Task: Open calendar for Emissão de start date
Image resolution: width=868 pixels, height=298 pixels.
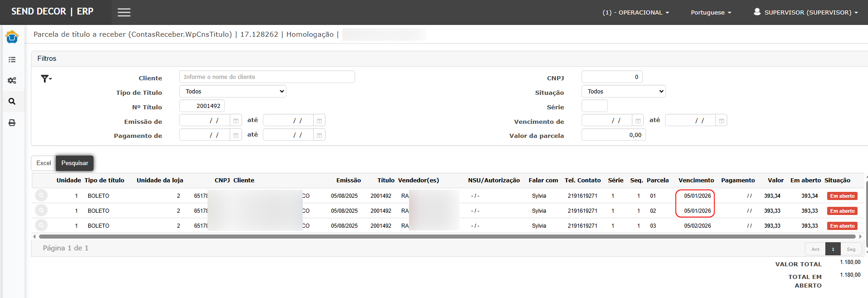Action: tap(236, 121)
